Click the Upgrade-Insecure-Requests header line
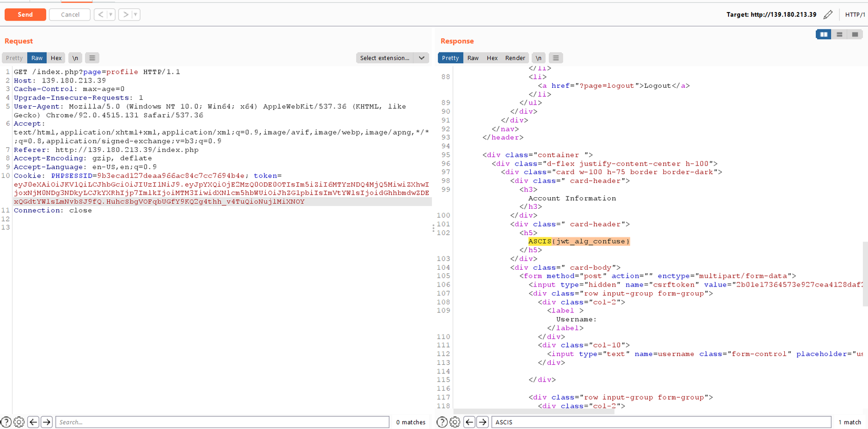The width and height of the screenshot is (868, 429). coord(78,98)
